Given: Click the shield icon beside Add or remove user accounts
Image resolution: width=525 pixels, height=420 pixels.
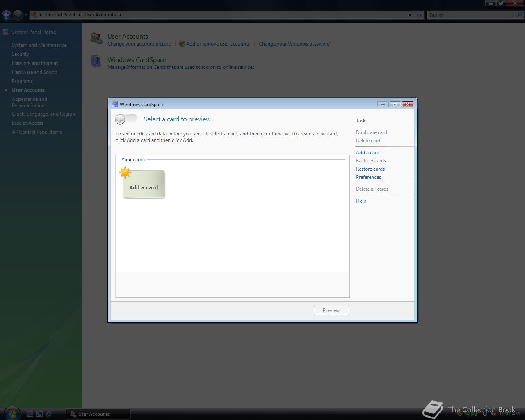Looking at the screenshot, I should pyautogui.click(x=182, y=44).
